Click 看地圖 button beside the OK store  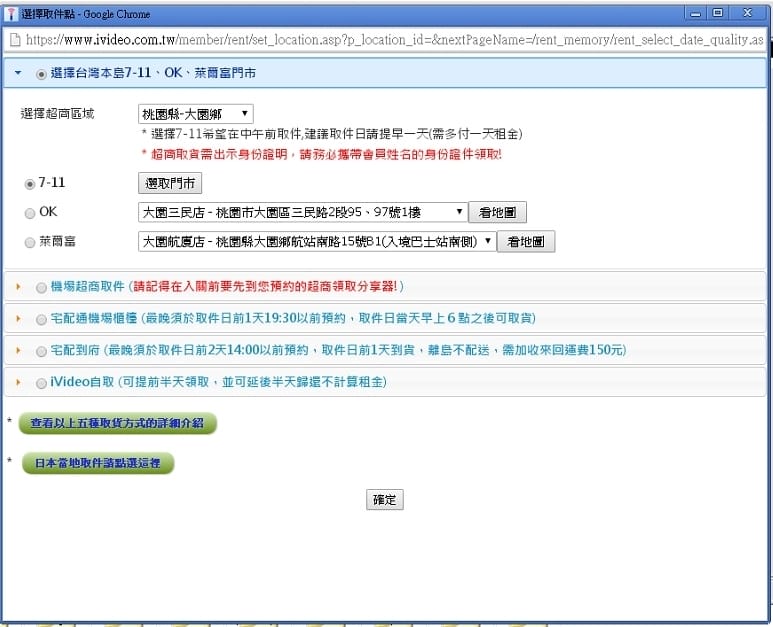tap(497, 212)
